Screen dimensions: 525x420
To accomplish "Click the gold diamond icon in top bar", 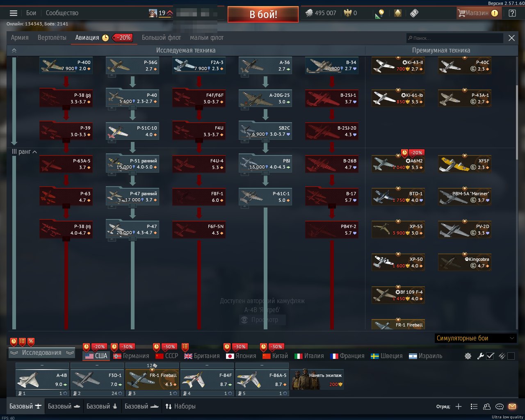I will 397,13.
